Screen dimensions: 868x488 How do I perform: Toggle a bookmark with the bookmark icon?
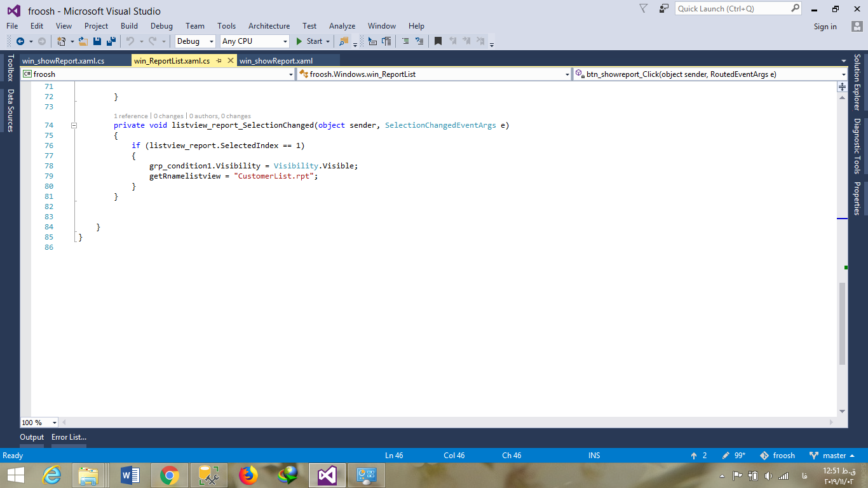[438, 41]
